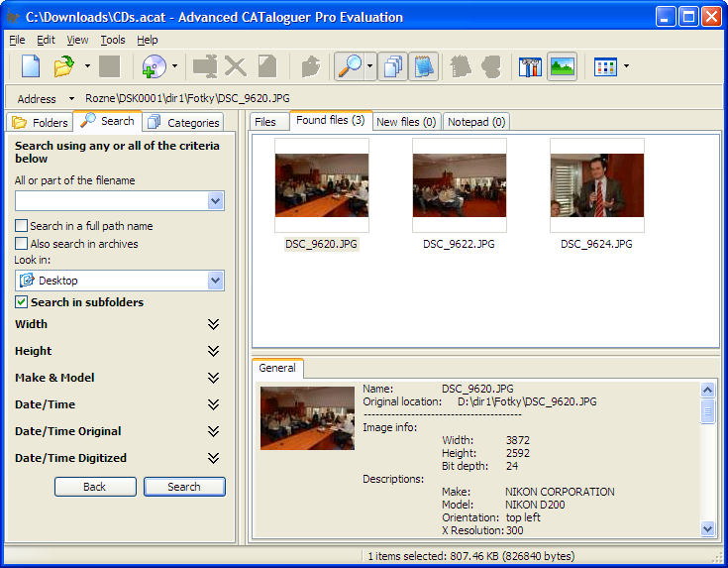
Task: Click the address path Rozne\DSK0001\dir1\Fotky\DSC_9620.JPG
Action: pyautogui.click(x=187, y=98)
